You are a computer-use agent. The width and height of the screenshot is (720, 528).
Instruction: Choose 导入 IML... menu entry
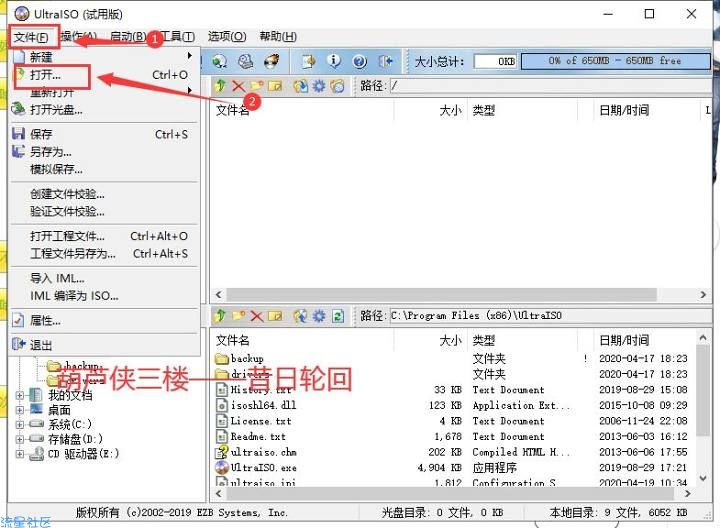[105, 278]
